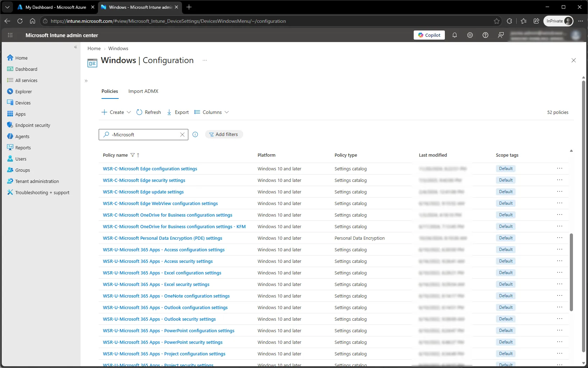This screenshot has width=588, height=368.
Task: Go to Apps in the sidebar
Action: tap(20, 114)
